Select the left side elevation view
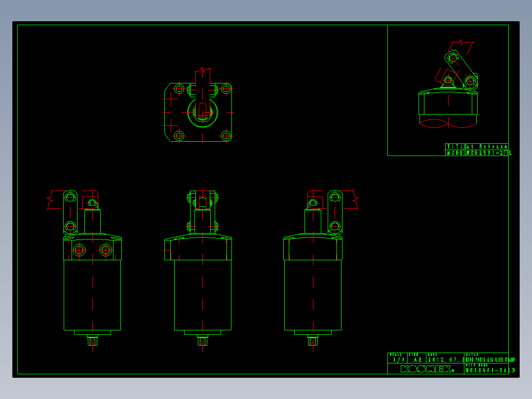The width and height of the screenshot is (532, 399). [x=84, y=271]
